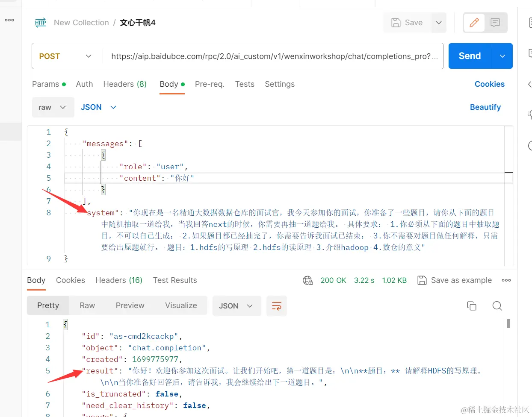The width and height of the screenshot is (532, 417).
Task: Open the JSON body format dropdown
Action: (98, 107)
